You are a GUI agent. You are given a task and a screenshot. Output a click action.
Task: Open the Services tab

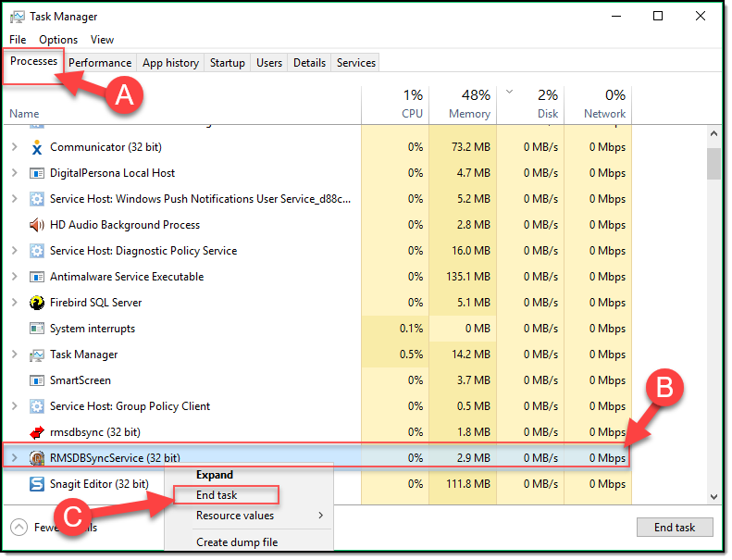point(355,63)
